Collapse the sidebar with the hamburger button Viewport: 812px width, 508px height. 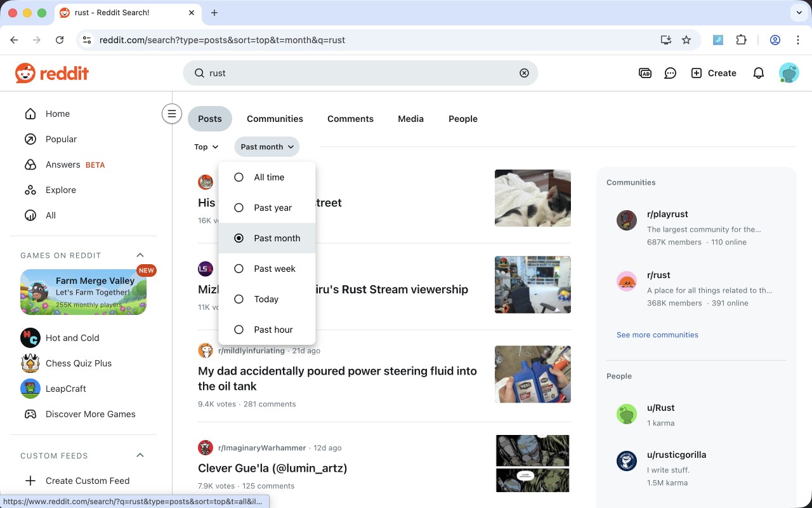click(171, 114)
